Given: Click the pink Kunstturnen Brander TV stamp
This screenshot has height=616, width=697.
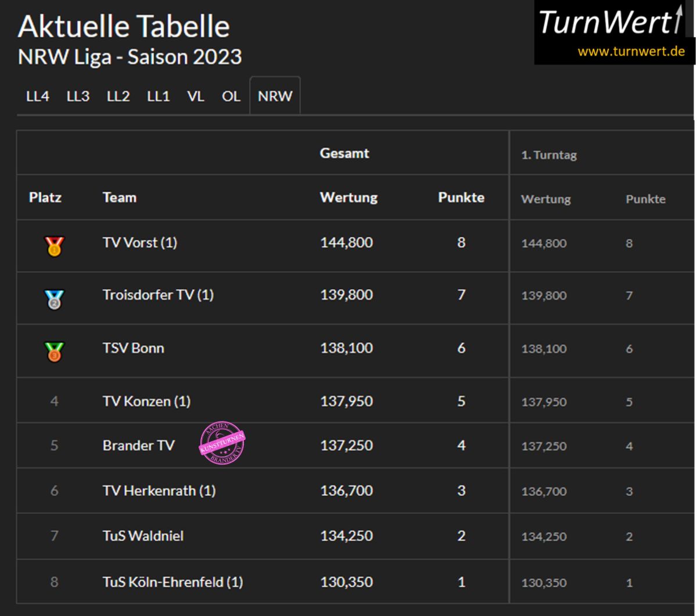Looking at the screenshot, I should [222, 444].
